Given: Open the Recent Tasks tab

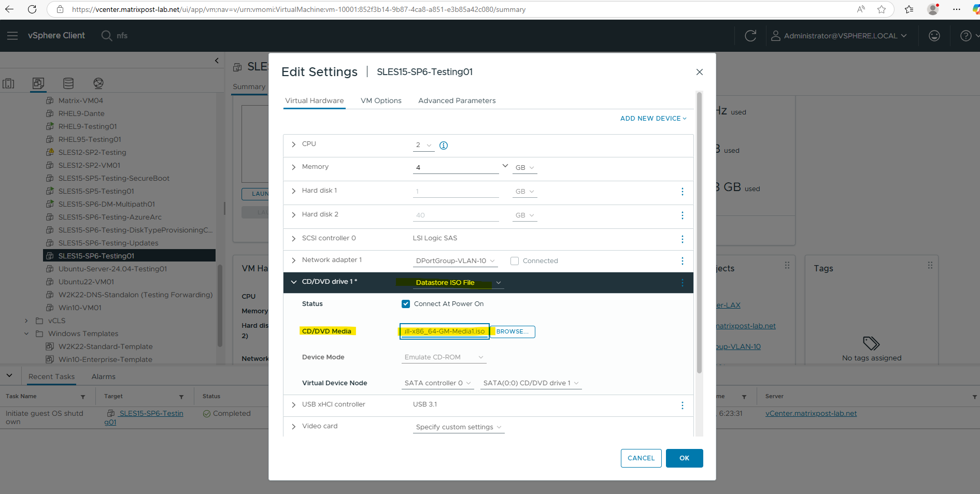Looking at the screenshot, I should coord(51,376).
